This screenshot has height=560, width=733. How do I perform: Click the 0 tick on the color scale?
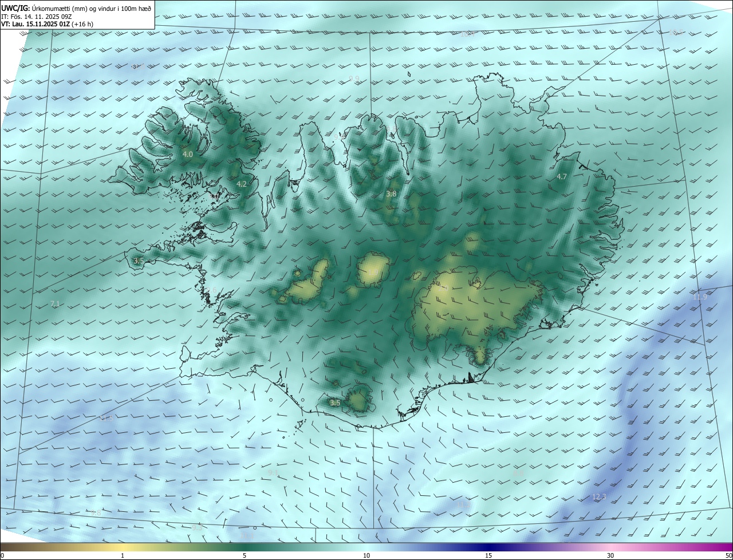pyautogui.click(x=2, y=555)
